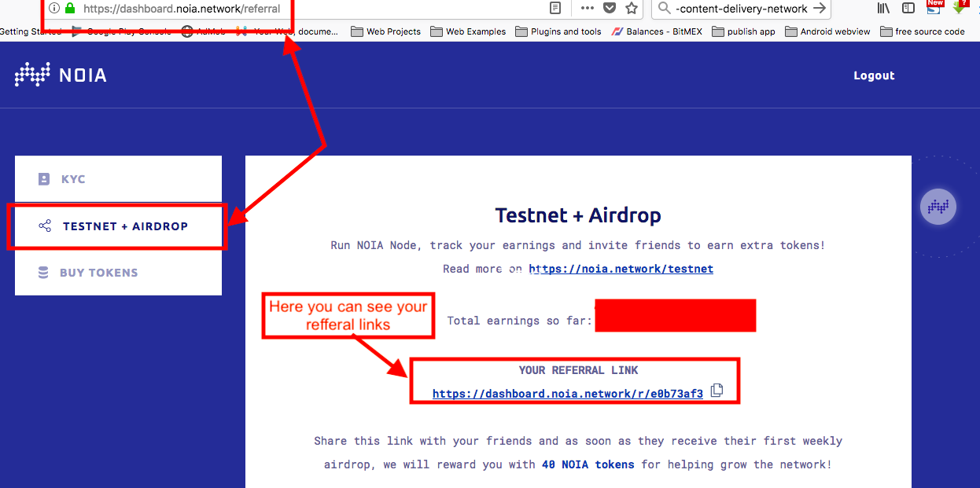Open the AdMob bookmark

click(x=203, y=31)
